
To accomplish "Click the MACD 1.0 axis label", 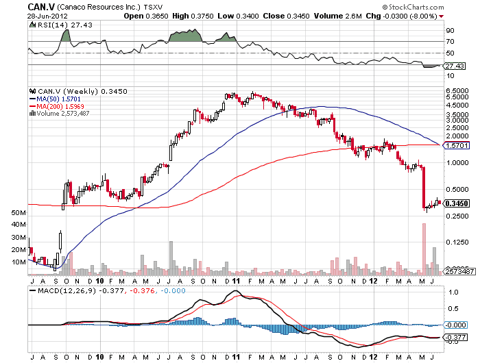I will tap(454, 292).
